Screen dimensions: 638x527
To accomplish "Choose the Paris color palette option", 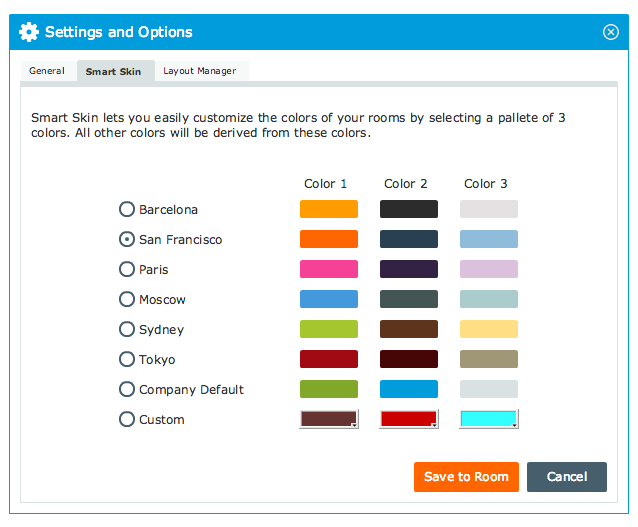I will click(x=127, y=269).
